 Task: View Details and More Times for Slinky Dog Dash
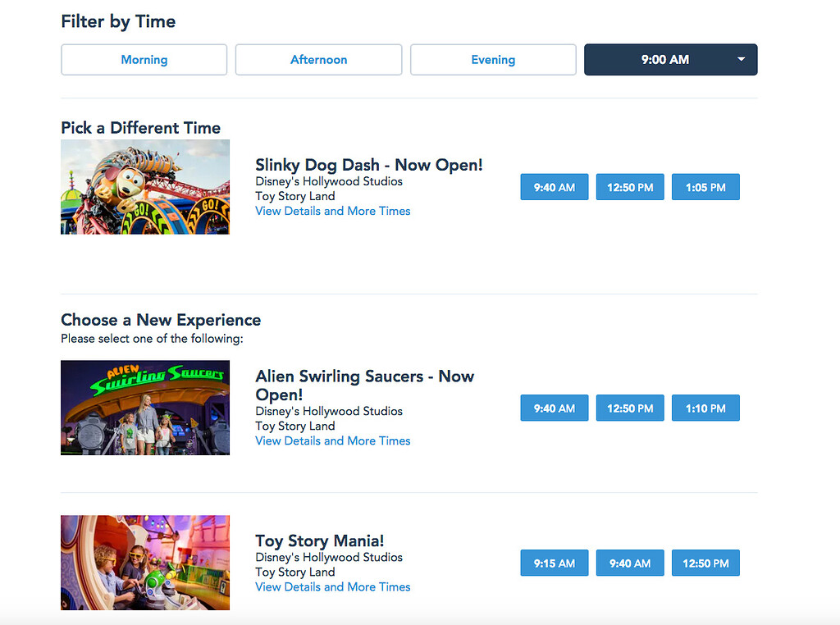tap(333, 211)
